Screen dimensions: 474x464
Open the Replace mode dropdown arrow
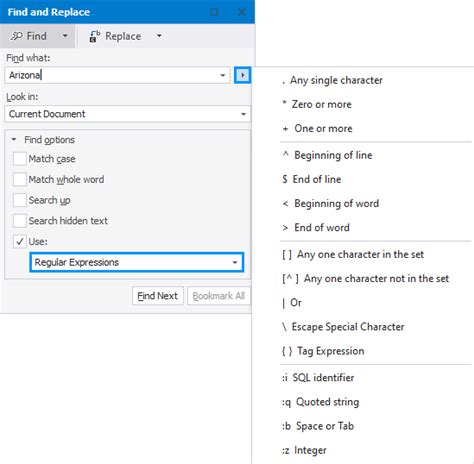159,36
